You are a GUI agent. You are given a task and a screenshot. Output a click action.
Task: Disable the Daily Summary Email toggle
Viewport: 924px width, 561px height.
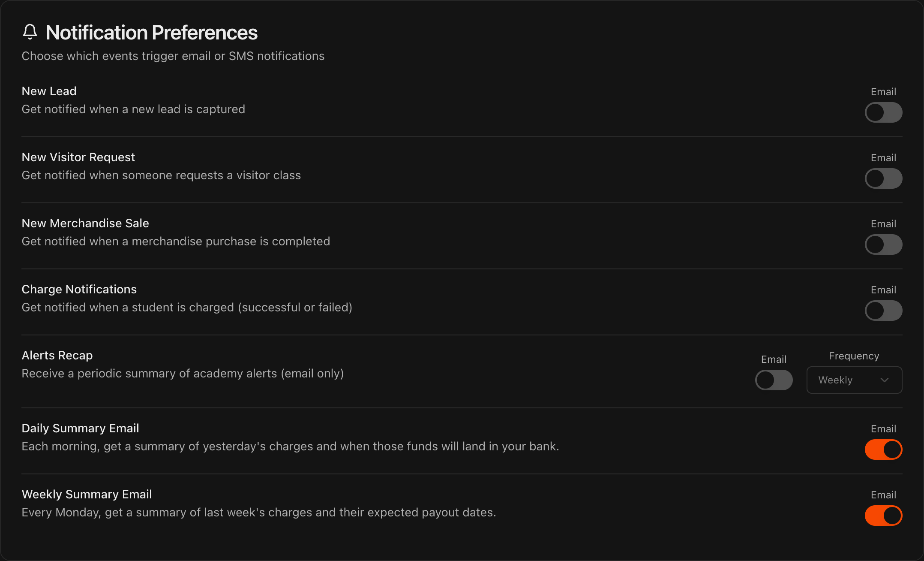[x=883, y=449]
